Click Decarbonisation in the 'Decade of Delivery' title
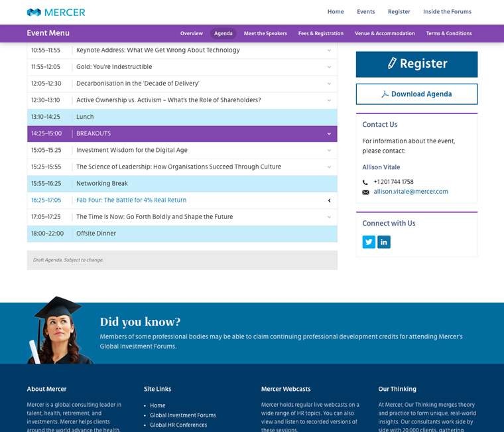The height and width of the screenshot is (432, 504). (x=138, y=84)
